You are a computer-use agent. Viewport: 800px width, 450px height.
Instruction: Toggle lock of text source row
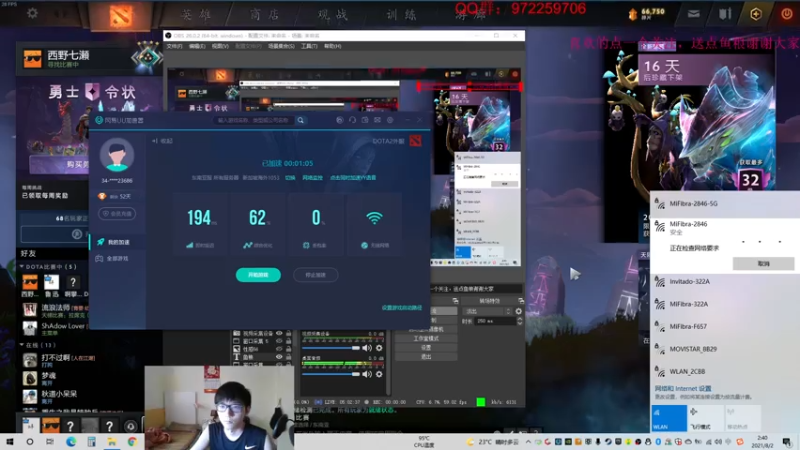(288, 357)
